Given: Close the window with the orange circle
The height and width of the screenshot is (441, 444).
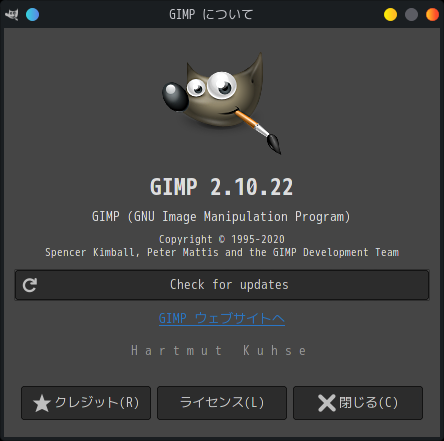Looking at the screenshot, I should point(432,15).
